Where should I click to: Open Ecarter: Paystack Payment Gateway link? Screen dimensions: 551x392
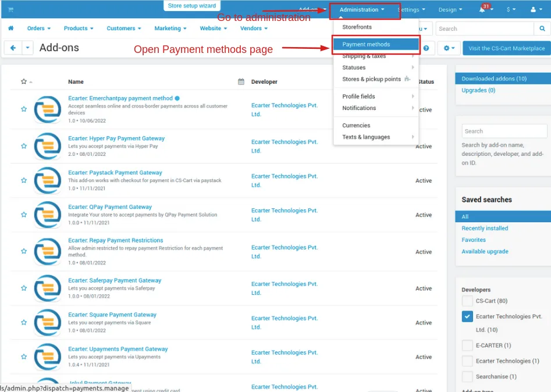(115, 173)
